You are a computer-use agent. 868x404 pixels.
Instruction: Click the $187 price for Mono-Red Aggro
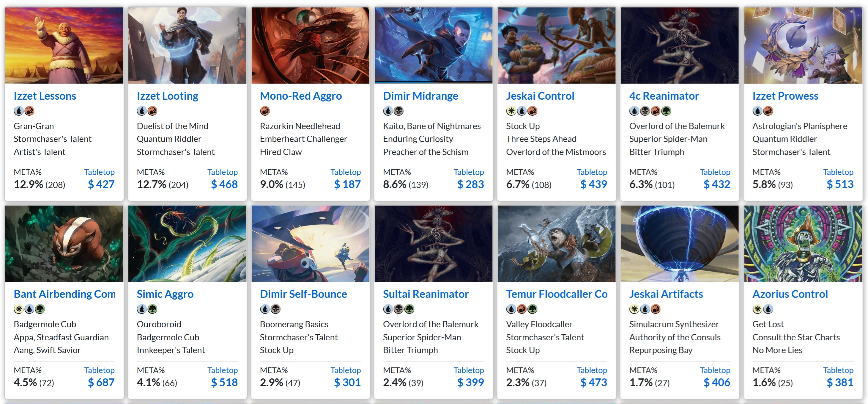[347, 184]
